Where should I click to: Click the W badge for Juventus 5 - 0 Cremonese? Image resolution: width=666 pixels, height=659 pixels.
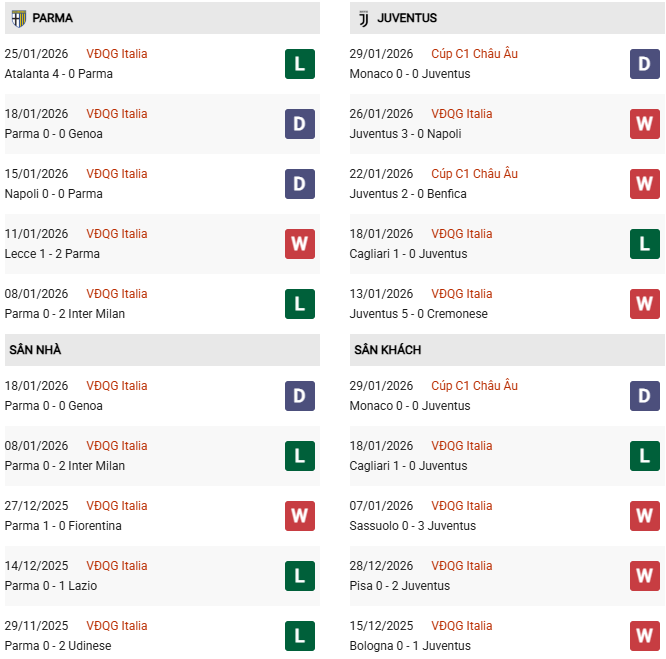645,304
